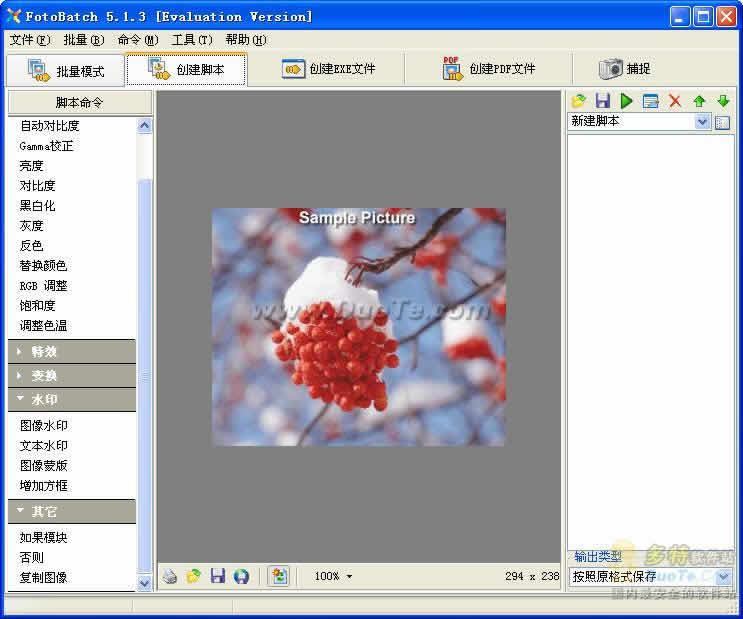Open script properties list icon
Viewport: 743px width, 619px height.
651,101
